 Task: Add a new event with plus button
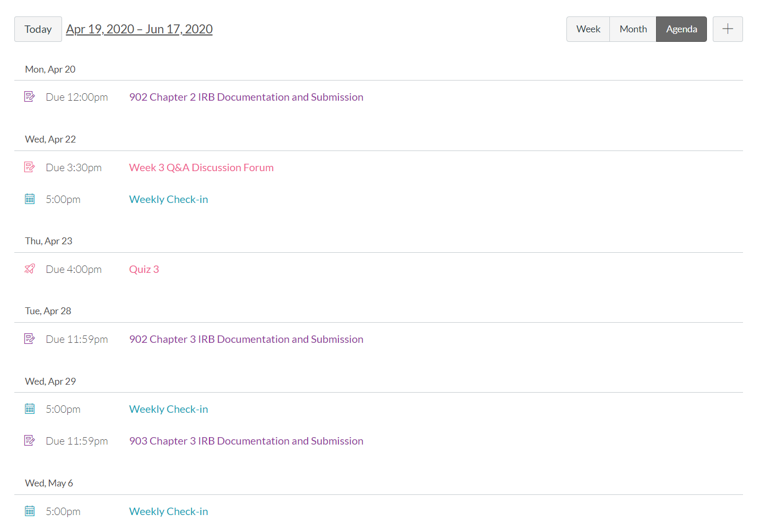tap(728, 29)
